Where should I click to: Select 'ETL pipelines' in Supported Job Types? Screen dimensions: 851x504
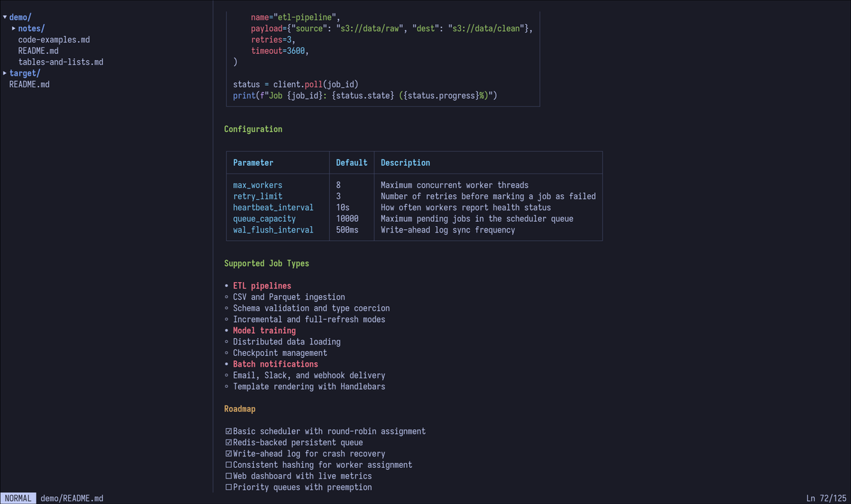[262, 286]
